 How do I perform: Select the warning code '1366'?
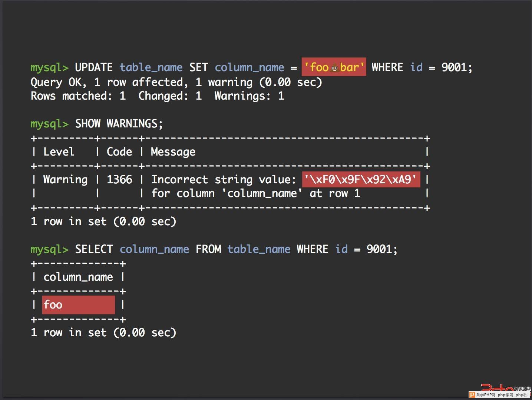tap(119, 180)
